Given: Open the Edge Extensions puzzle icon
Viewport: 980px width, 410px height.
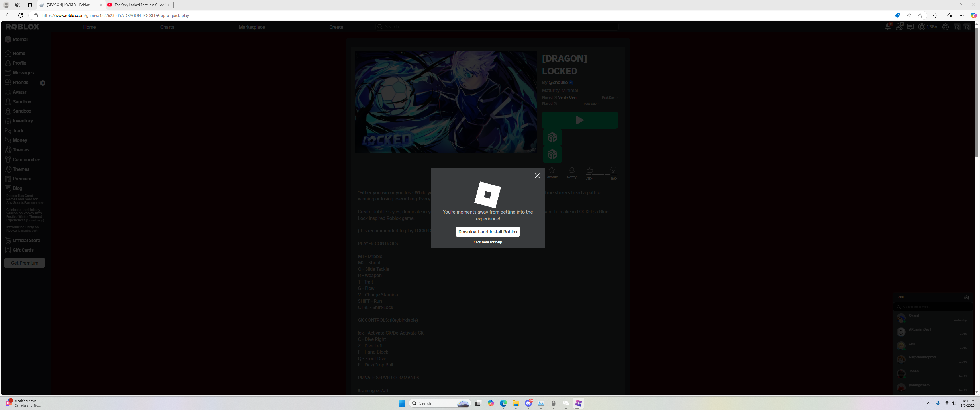Looking at the screenshot, I should click(x=935, y=15).
